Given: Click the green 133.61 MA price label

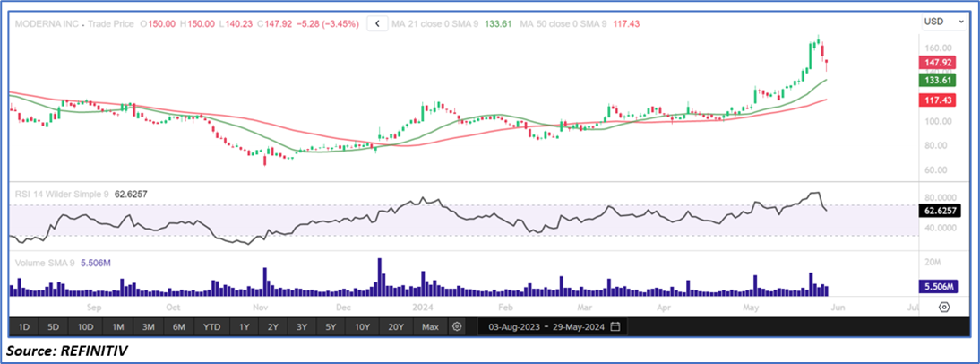Looking at the screenshot, I should (x=936, y=81).
